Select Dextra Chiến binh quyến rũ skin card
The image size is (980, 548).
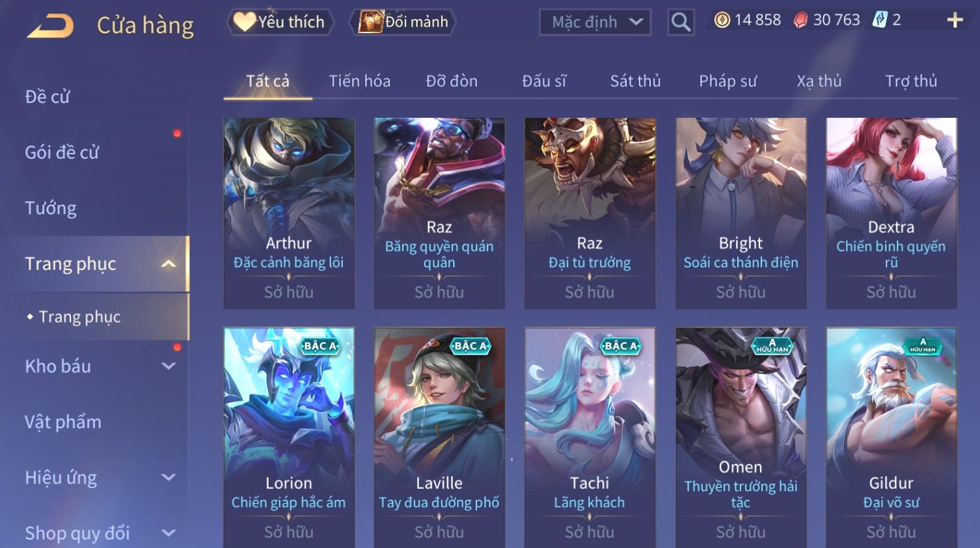click(x=891, y=213)
